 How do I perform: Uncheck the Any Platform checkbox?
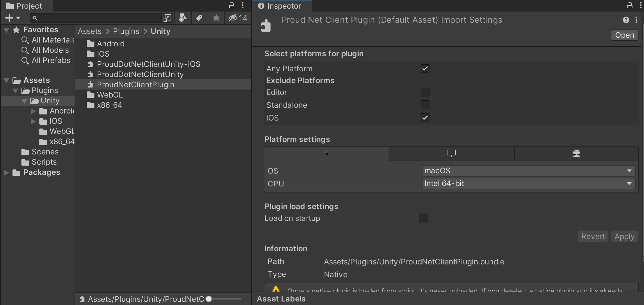(425, 69)
